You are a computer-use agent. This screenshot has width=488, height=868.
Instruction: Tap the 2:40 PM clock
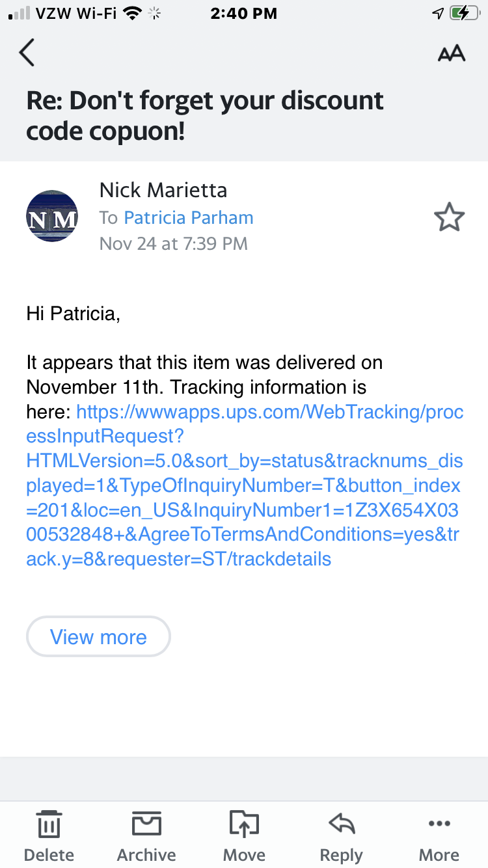(x=244, y=14)
